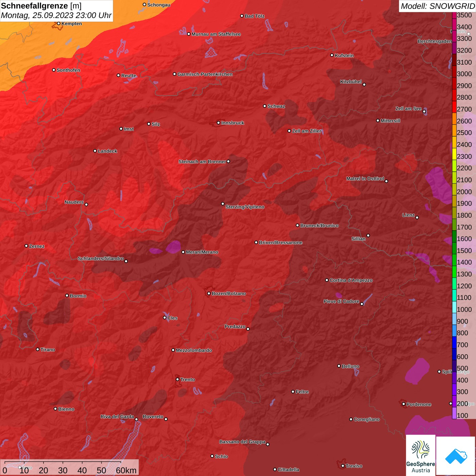
Task: Click the Belluno location dot
Action: pos(339,366)
